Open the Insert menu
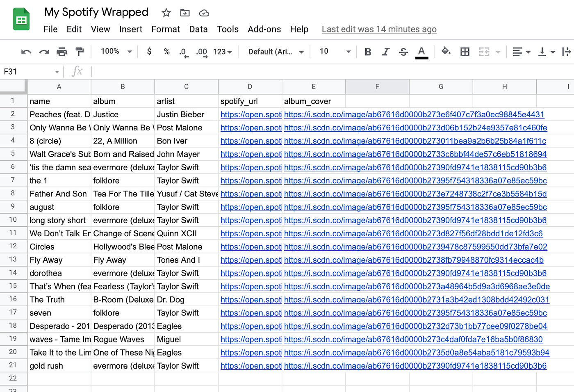 131,29
